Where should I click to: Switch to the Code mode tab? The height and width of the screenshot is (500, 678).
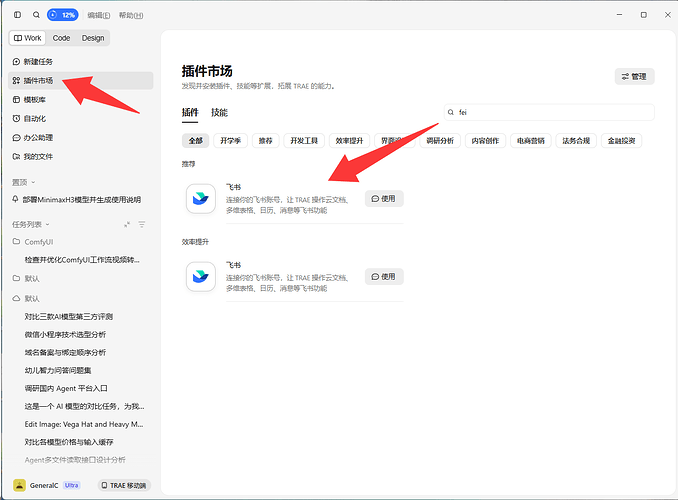click(61, 38)
